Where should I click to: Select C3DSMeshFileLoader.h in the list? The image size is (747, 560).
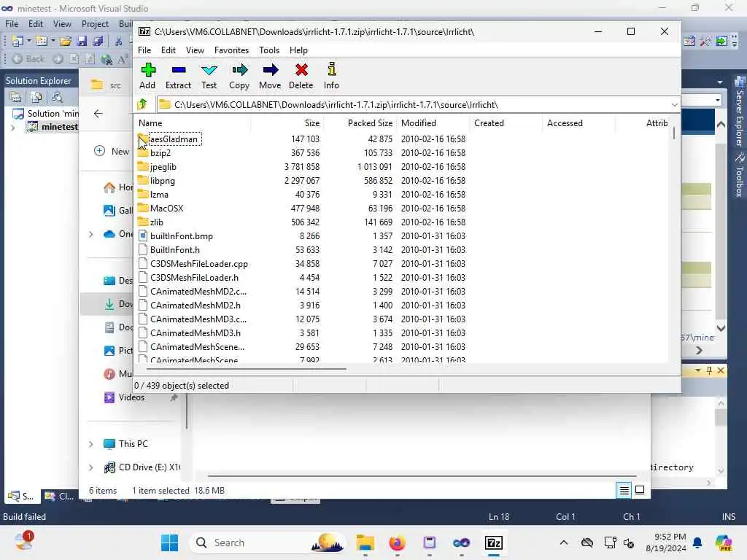(x=194, y=277)
